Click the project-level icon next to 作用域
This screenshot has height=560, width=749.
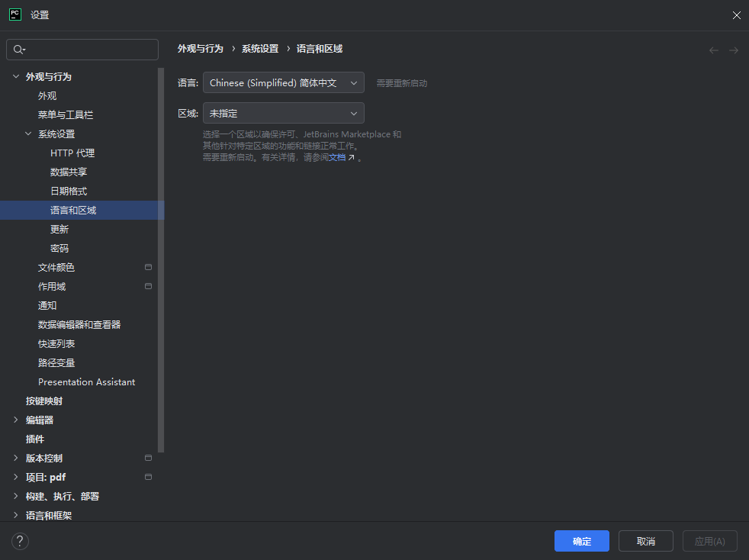(149, 286)
